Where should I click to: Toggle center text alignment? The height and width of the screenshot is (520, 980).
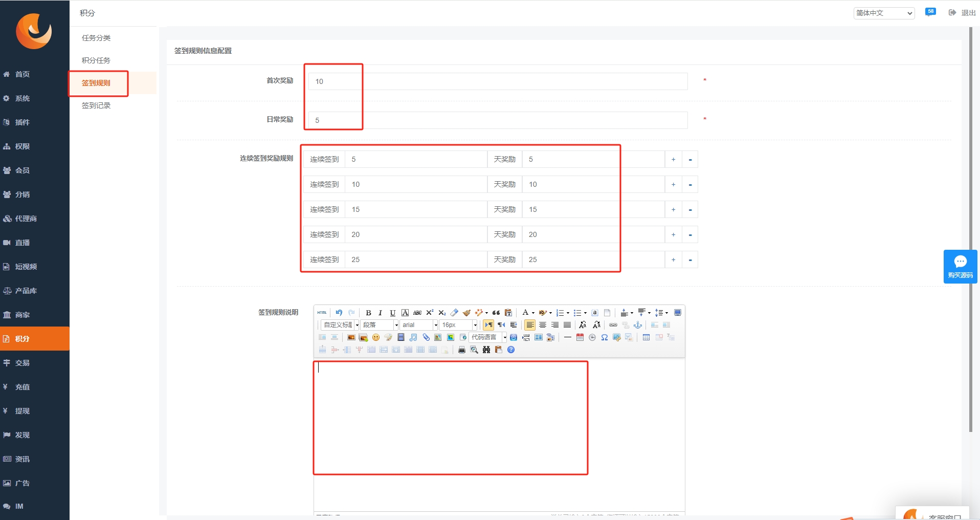[x=543, y=325]
